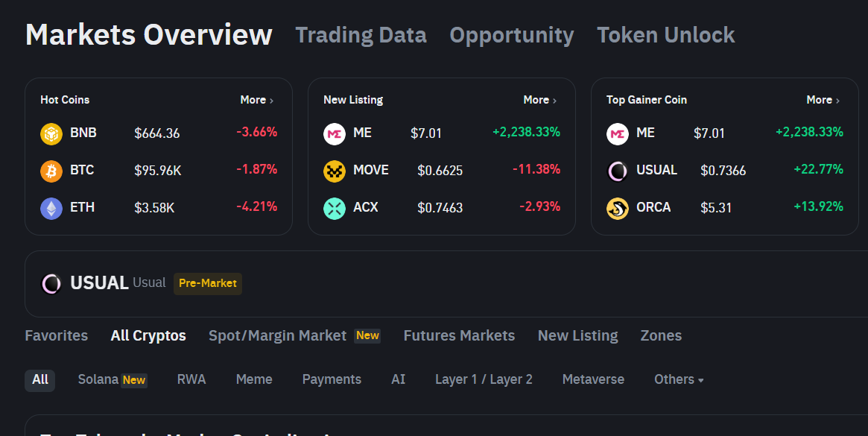Image resolution: width=868 pixels, height=436 pixels.
Task: Open More in Top Gainer Coin card
Action: [823, 100]
